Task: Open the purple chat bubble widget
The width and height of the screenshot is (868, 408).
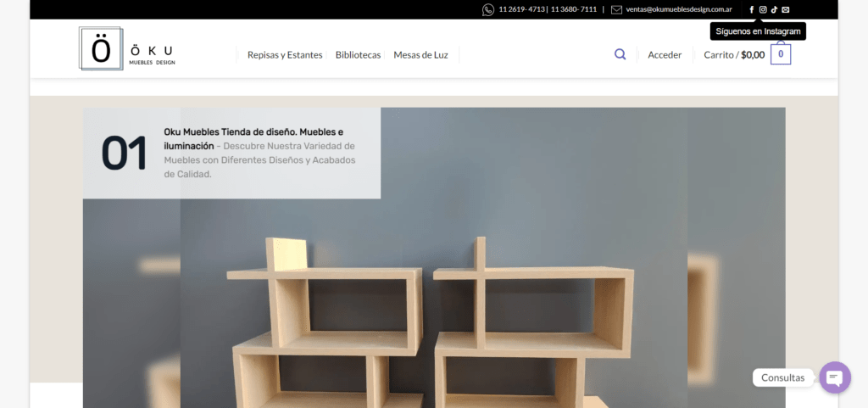Action: [x=835, y=377]
